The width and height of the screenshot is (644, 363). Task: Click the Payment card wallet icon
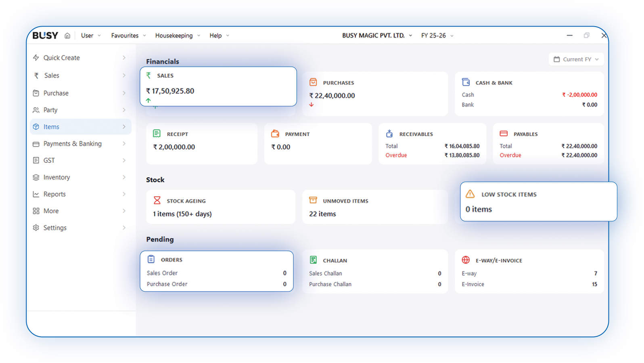275,134
